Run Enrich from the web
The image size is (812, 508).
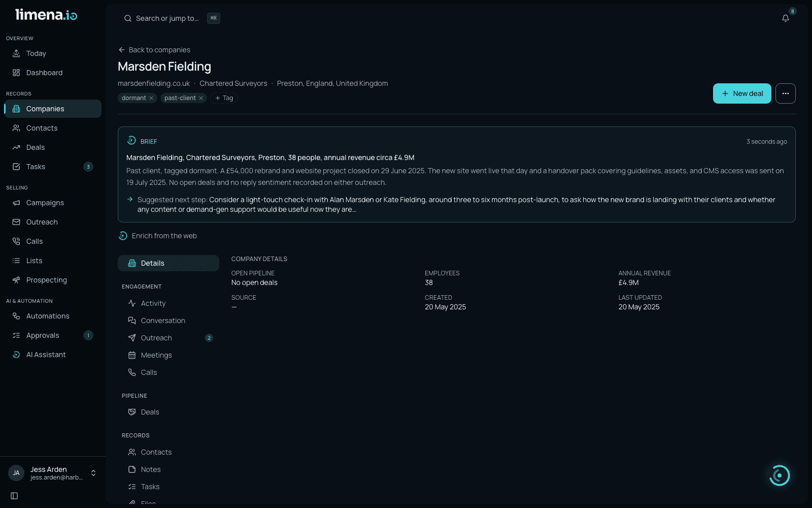point(158,236)
